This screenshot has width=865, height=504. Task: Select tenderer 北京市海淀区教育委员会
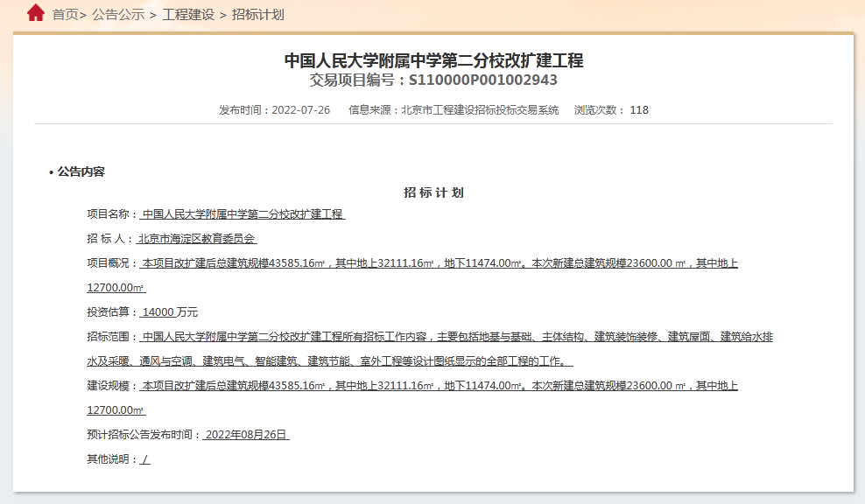pyautogui.click(x=196, y=239)
